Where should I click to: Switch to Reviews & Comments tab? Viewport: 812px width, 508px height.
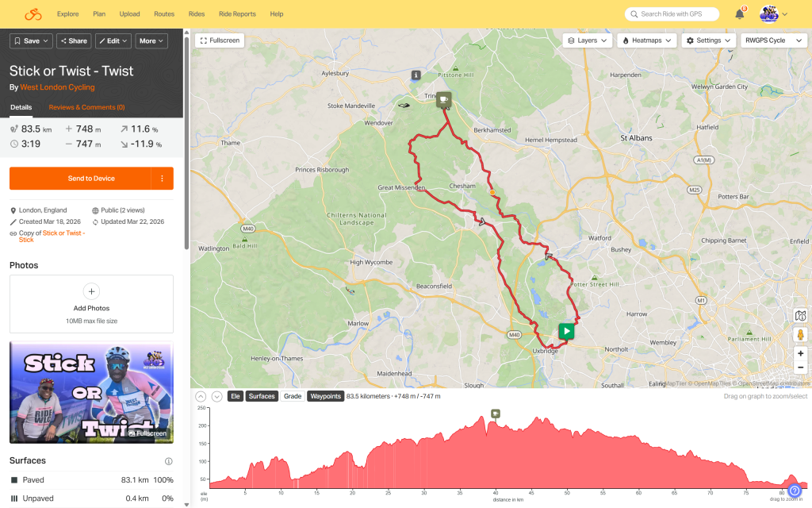[86, 107]
